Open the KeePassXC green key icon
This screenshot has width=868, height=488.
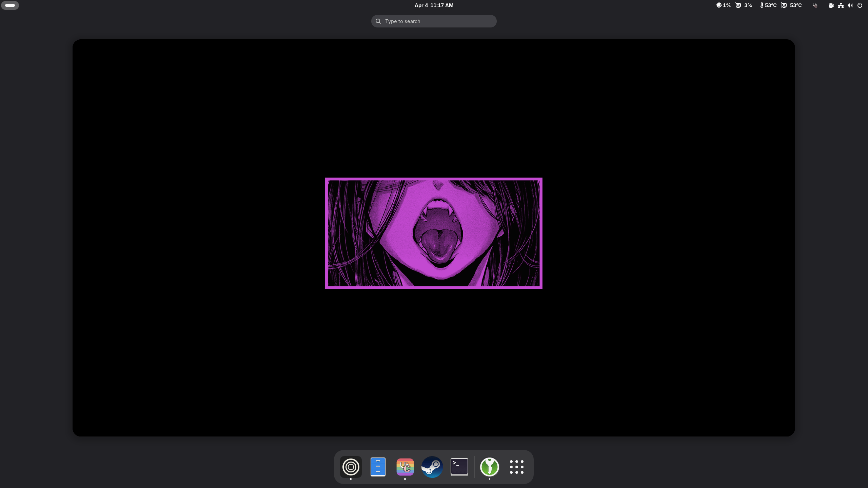point(489,467)
